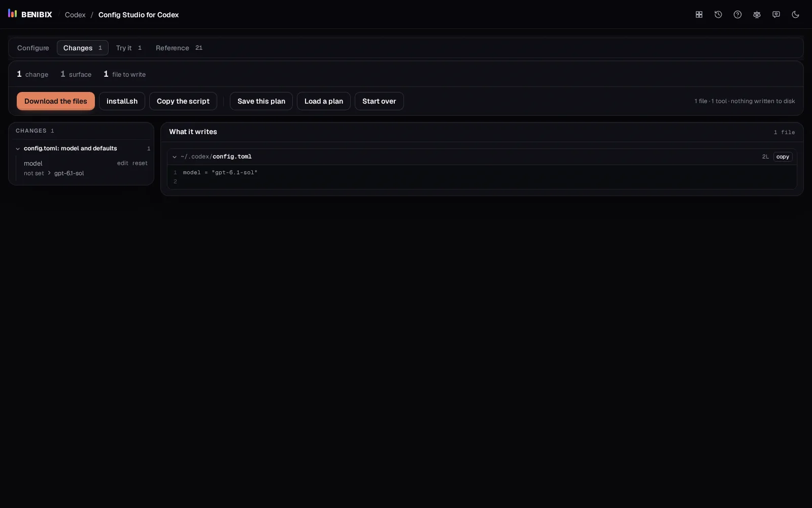Click Save this plan

tap(261, 101)
